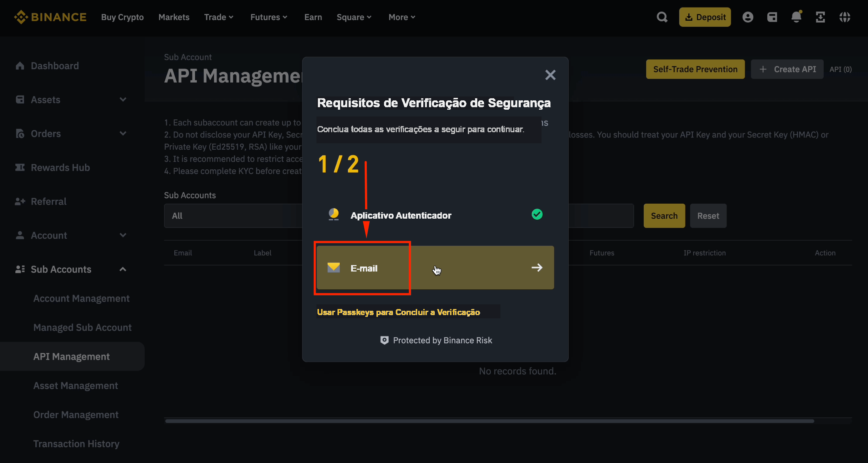Open Asset Management in sidebar
Viewport: 868px width, 463px height.
(76, 386)
